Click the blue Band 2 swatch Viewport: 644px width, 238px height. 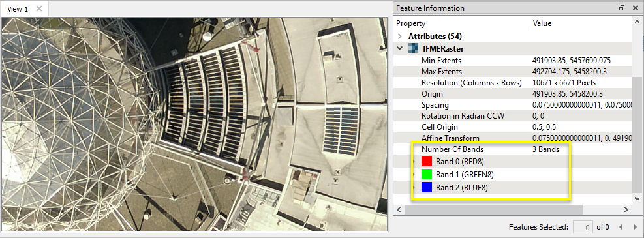(427, 188)
